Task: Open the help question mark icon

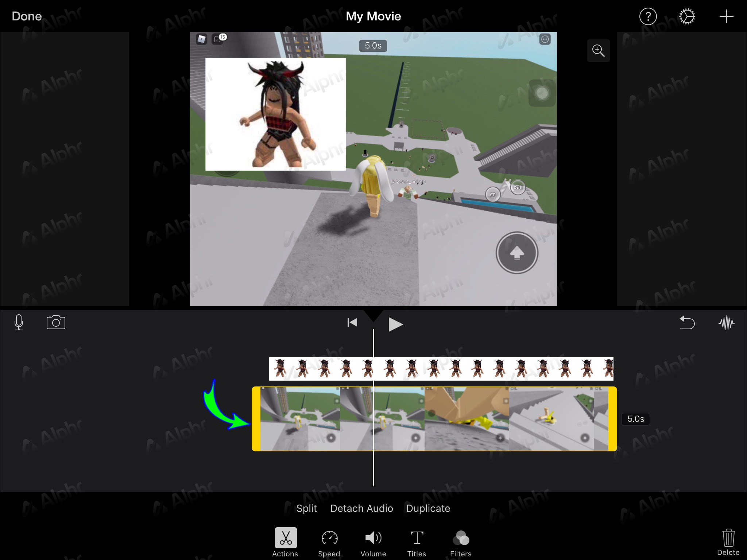Action: point(648,16)
